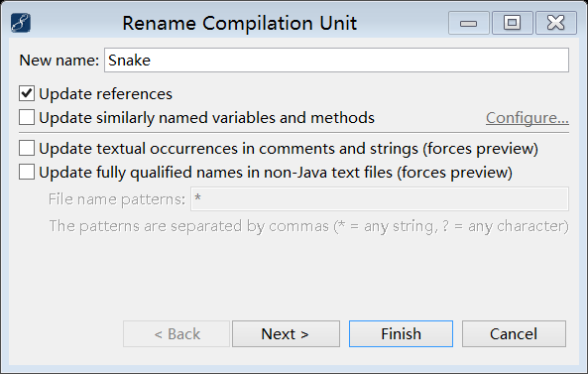Viewport: 588px width, 374px height.
Task: Uncheck the Update references checkbox
Action: 27,93
